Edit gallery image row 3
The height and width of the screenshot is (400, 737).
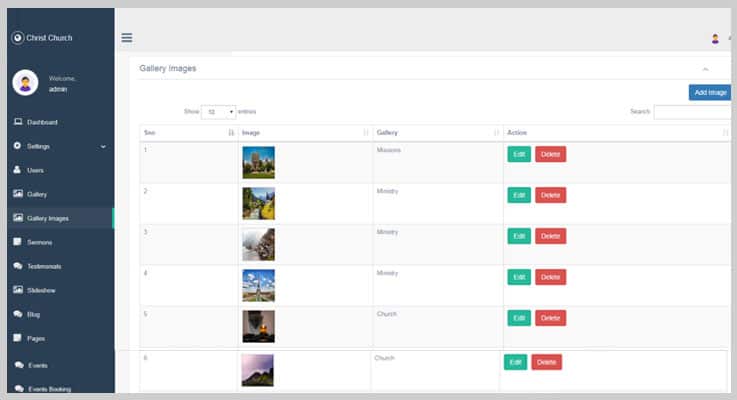(x=519, y=236)
